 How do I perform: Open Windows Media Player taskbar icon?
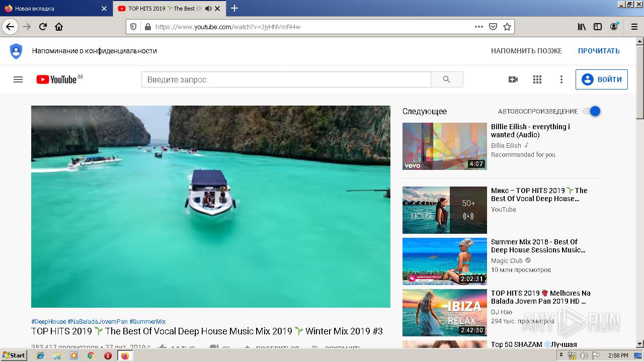[74, 355]
